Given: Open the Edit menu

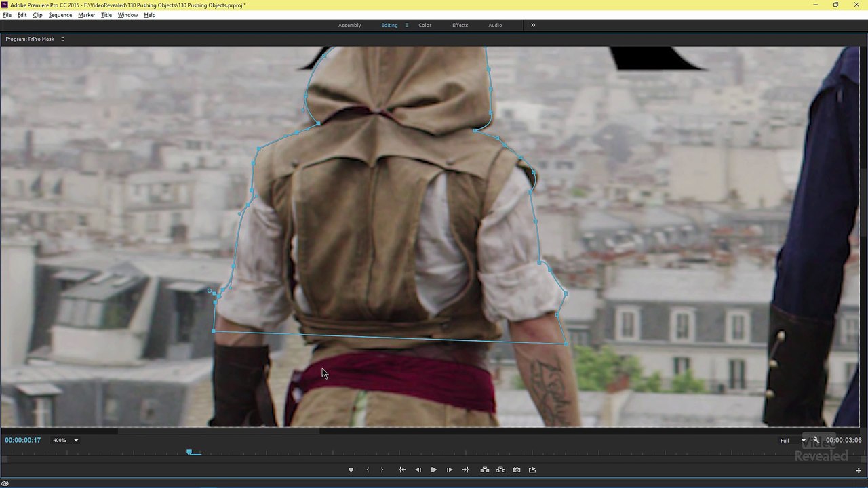Looking at the screenshot, I should pyautogui.click(x=22, y=15).
